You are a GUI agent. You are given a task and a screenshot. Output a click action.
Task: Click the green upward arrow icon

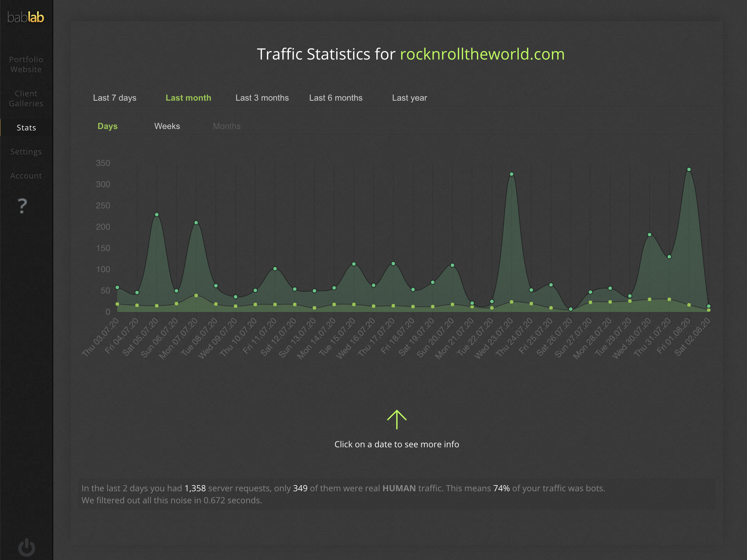click(x=397, y=420)
